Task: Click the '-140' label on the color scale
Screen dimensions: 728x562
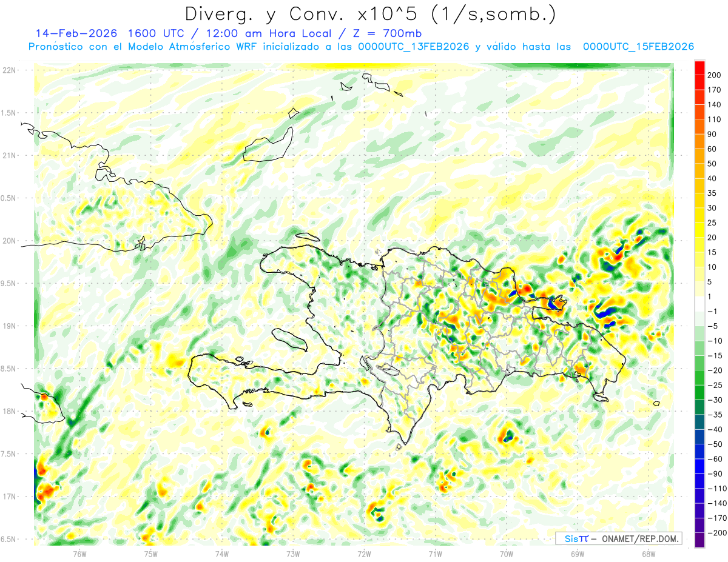Action: click(717, 503)
